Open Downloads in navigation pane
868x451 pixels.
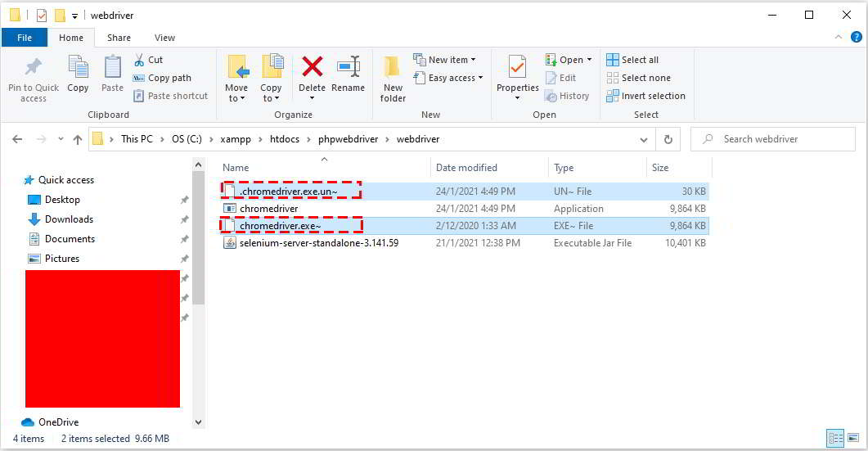coord(61,219)
